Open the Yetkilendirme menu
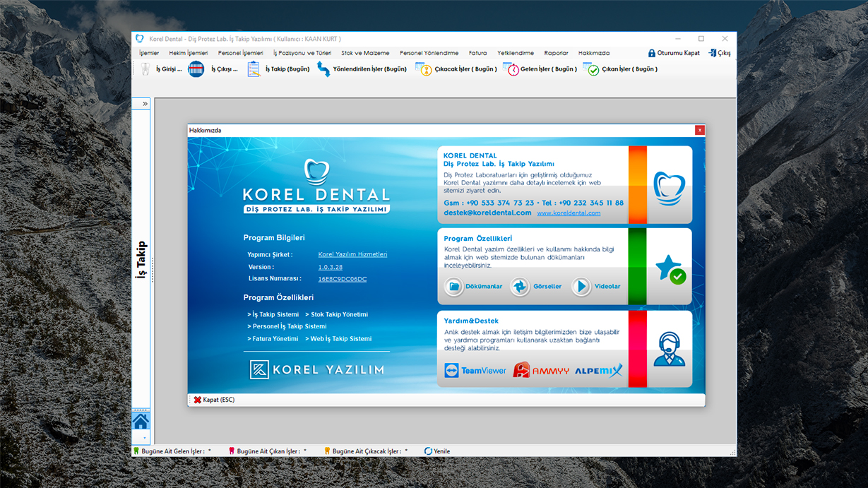Viewport: 868px width, 488px height. click(516, 53)
